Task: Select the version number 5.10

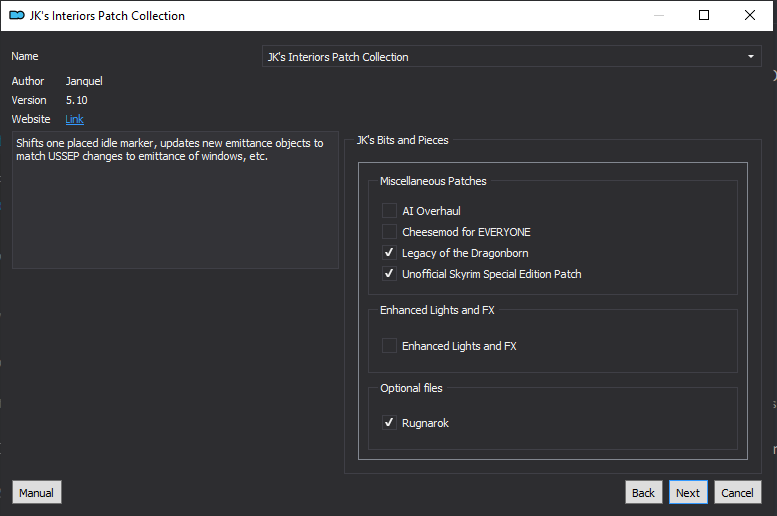Action: tap(76, 100)
